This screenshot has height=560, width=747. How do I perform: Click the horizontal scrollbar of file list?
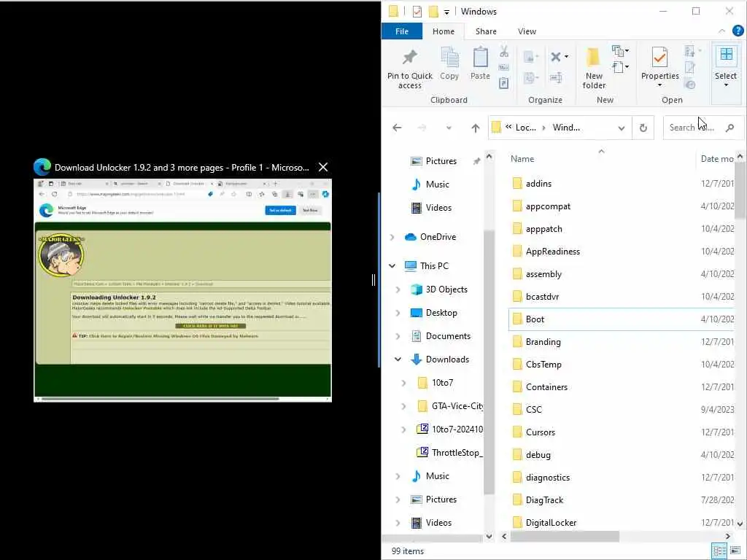click(565, 536)
